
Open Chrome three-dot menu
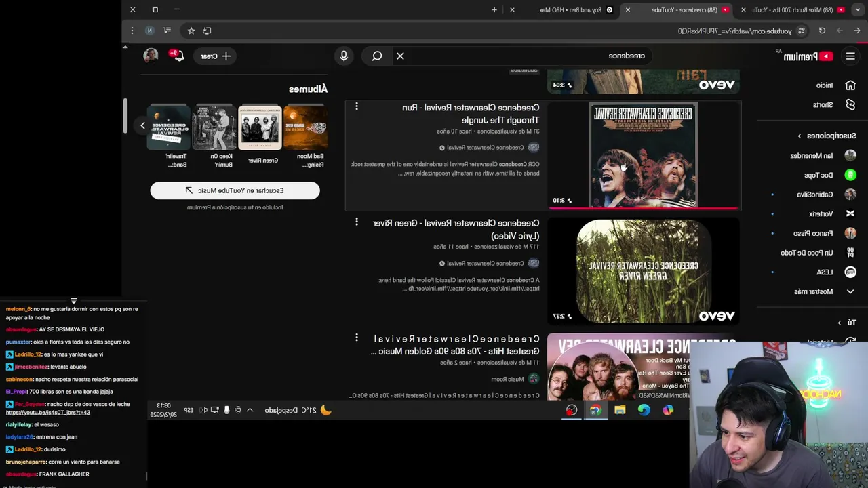coord(133,30)
